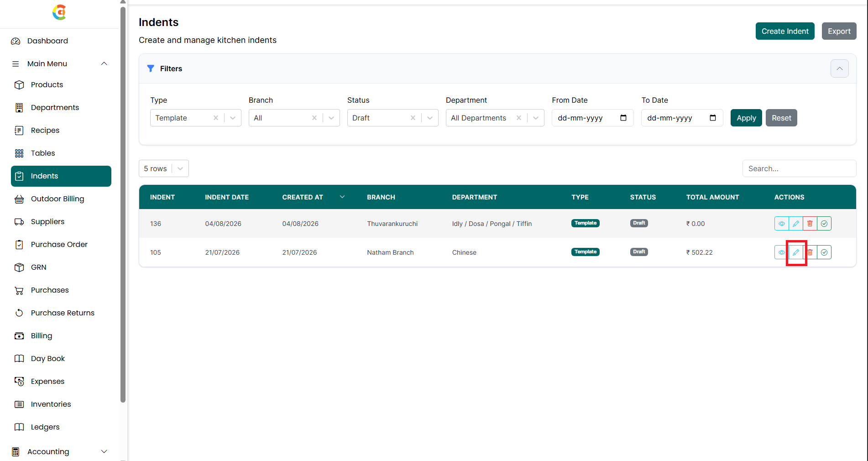
Task: Click the Total Amount column header
Action: click(712, 197)
